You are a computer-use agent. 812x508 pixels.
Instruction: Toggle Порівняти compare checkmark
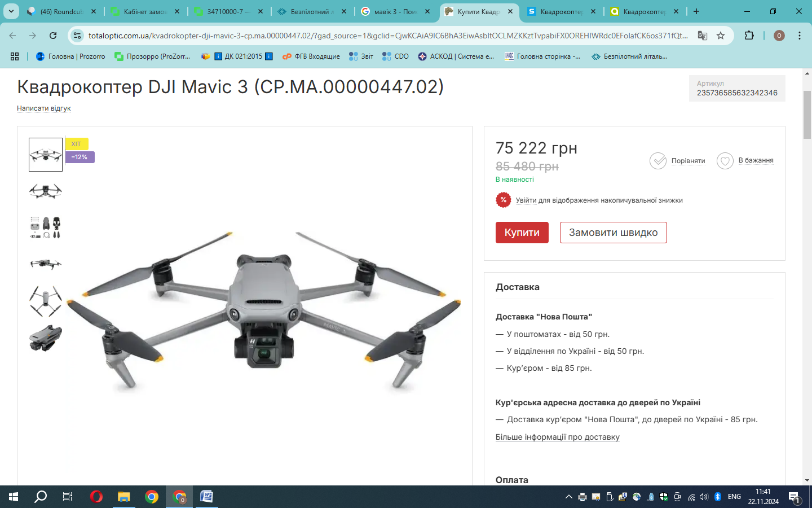[658, 161]
